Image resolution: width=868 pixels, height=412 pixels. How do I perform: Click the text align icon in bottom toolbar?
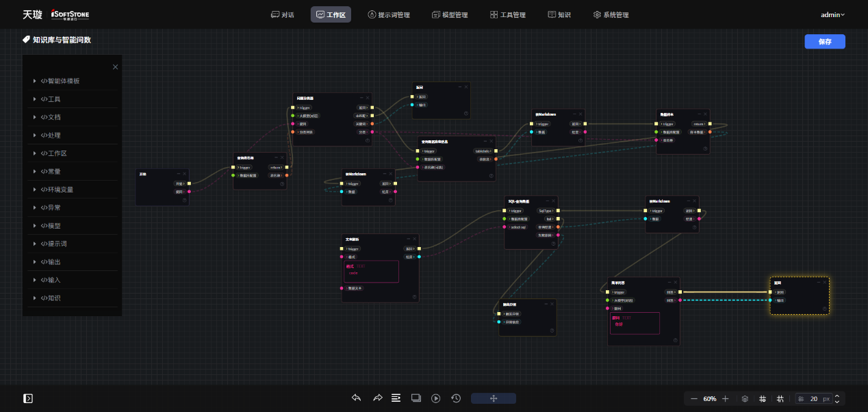tap(396, 398)
